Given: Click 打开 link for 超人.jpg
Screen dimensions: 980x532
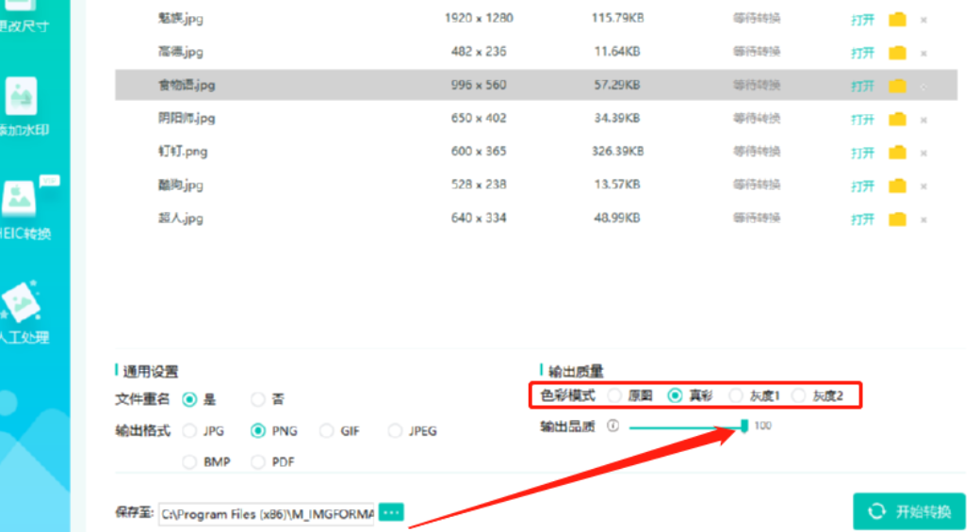Looking at the screenshot, I should click(x=862, y=218).
